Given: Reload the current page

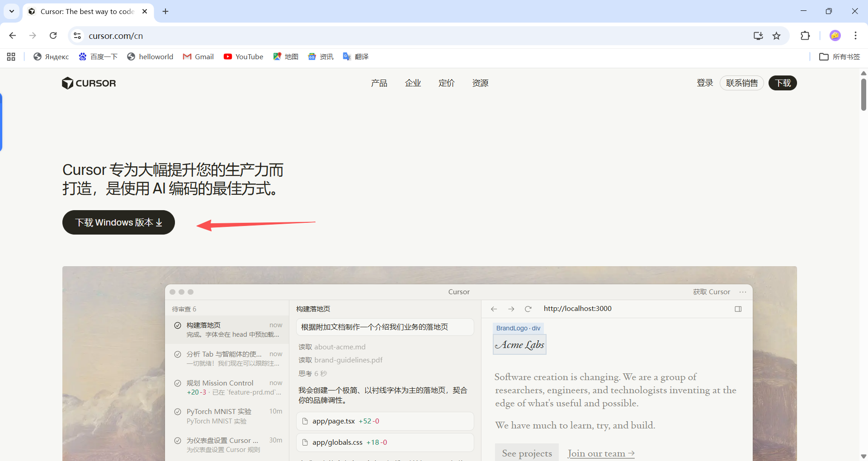Looking at the screenshot, I should [53, 36].
